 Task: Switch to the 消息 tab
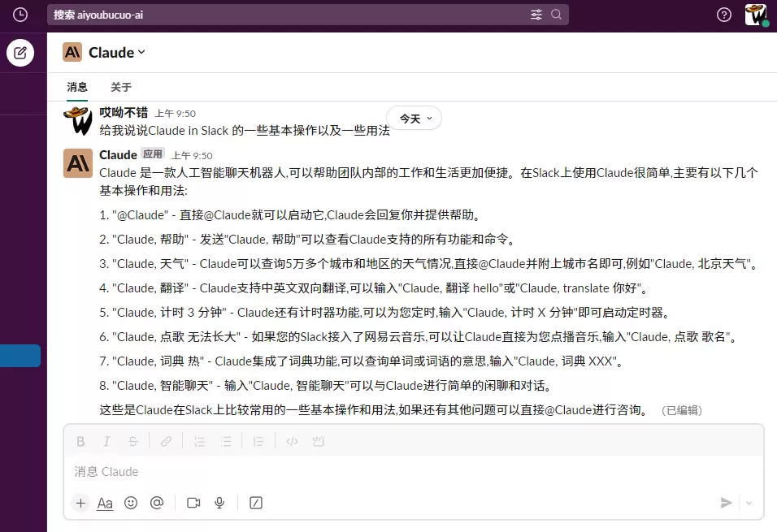tap(77, 87)
